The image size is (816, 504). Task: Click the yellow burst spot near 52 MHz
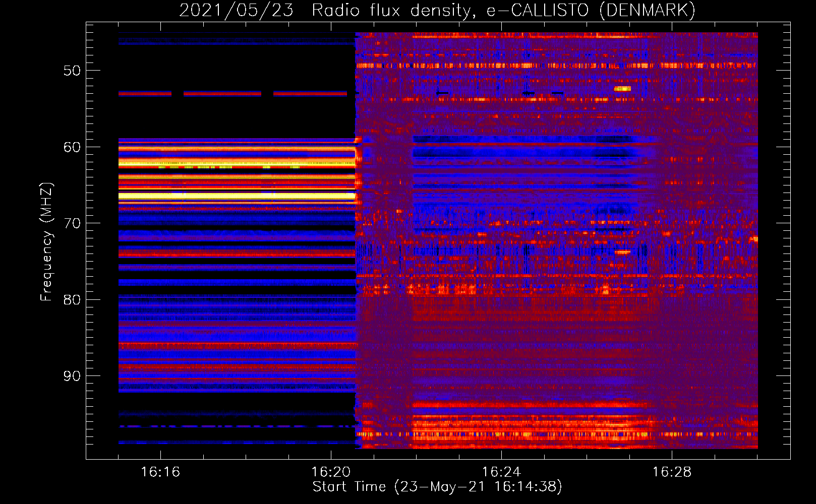[622, 89]
